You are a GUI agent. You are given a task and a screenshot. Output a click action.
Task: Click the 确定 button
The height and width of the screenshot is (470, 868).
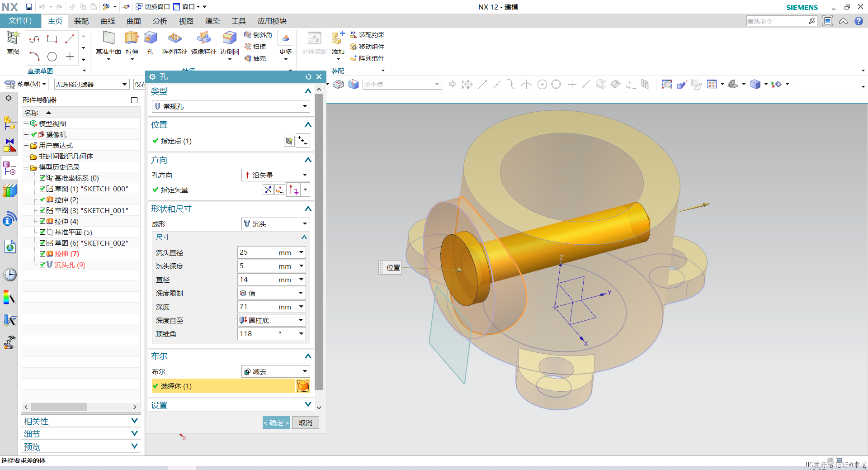click(x=276, y=423)
